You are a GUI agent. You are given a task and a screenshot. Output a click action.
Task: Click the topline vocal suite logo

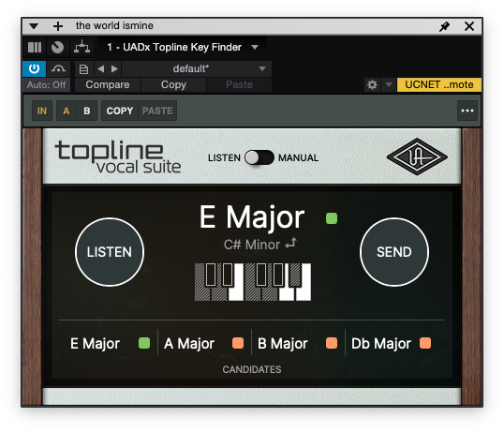pyautogui.click(x=118, y=156)
